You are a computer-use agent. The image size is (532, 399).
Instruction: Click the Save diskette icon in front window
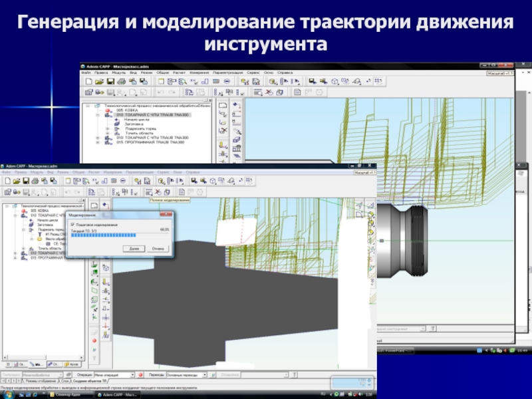25,180
